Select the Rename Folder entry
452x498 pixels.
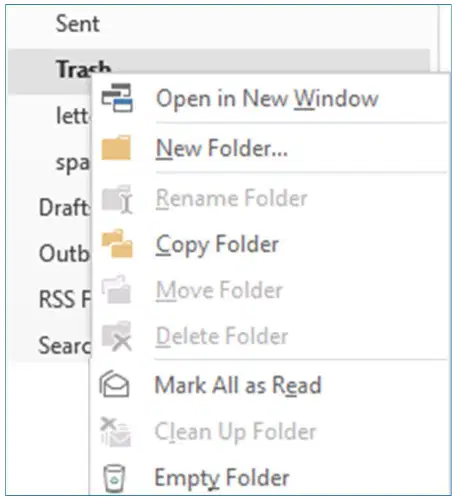pos(231,198)
